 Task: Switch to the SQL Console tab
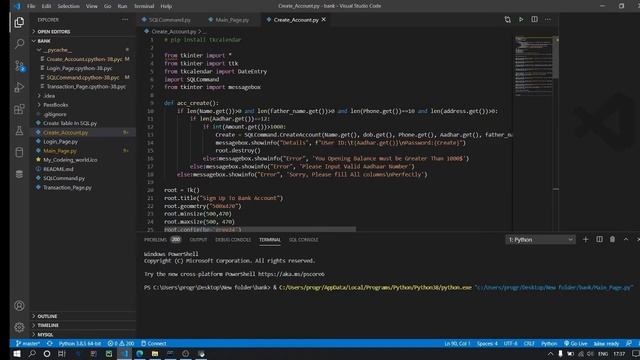(304, 240)
